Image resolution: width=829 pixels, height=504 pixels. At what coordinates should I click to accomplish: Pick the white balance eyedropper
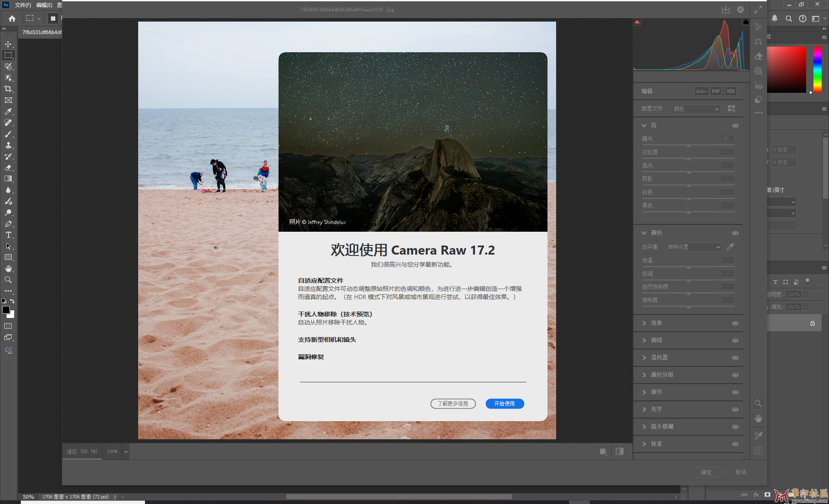(730, 247)
